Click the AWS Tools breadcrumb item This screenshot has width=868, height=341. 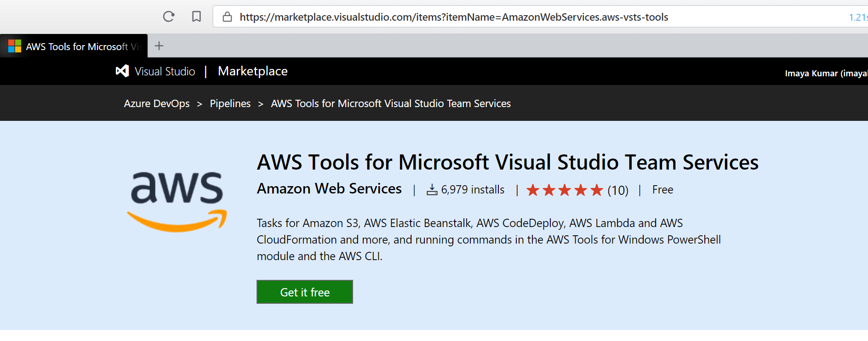(391, 103)
